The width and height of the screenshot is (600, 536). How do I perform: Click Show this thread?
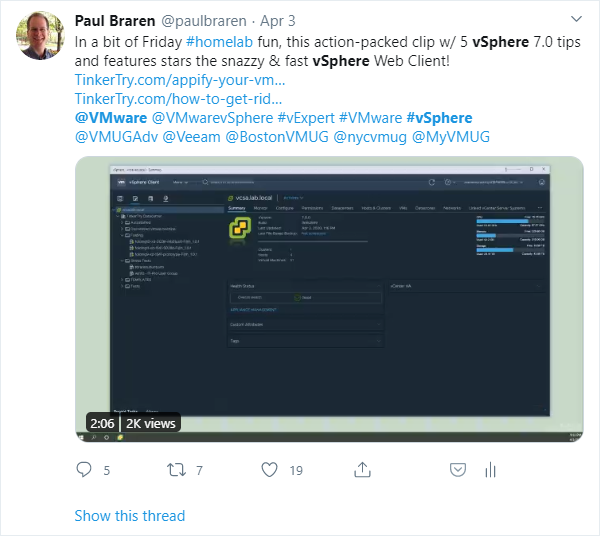click(x=130, y=516)
